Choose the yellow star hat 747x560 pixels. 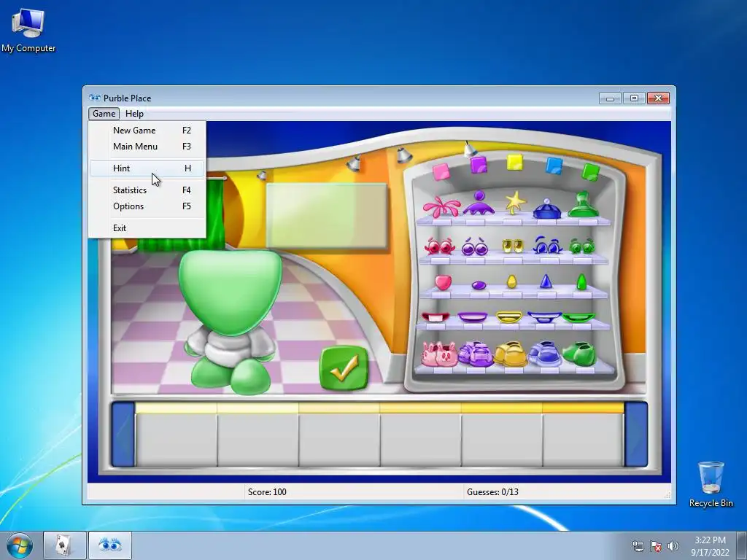click(515, 202)
